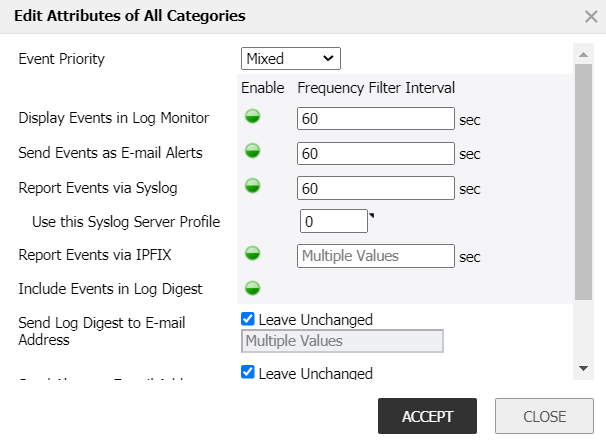Click the Include Events in Log Digest label
The height and width of the screenshot is (447, 606).
[x=110, y=289]
